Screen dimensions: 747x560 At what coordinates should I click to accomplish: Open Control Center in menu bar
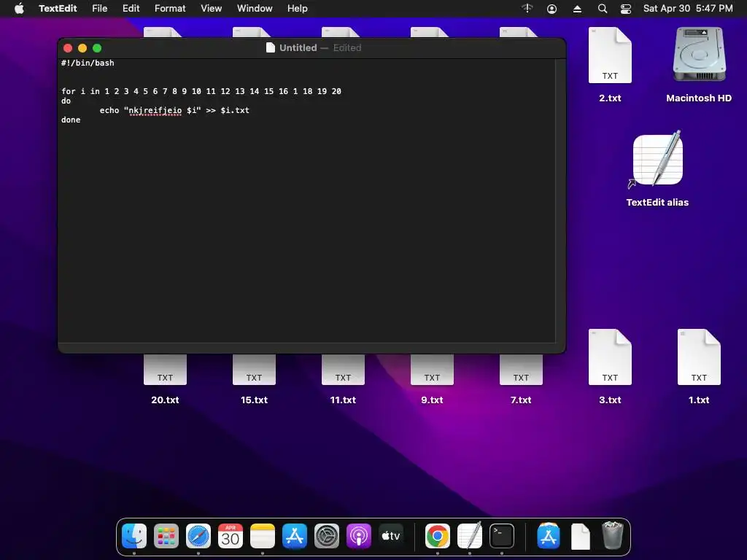(625, 9)
